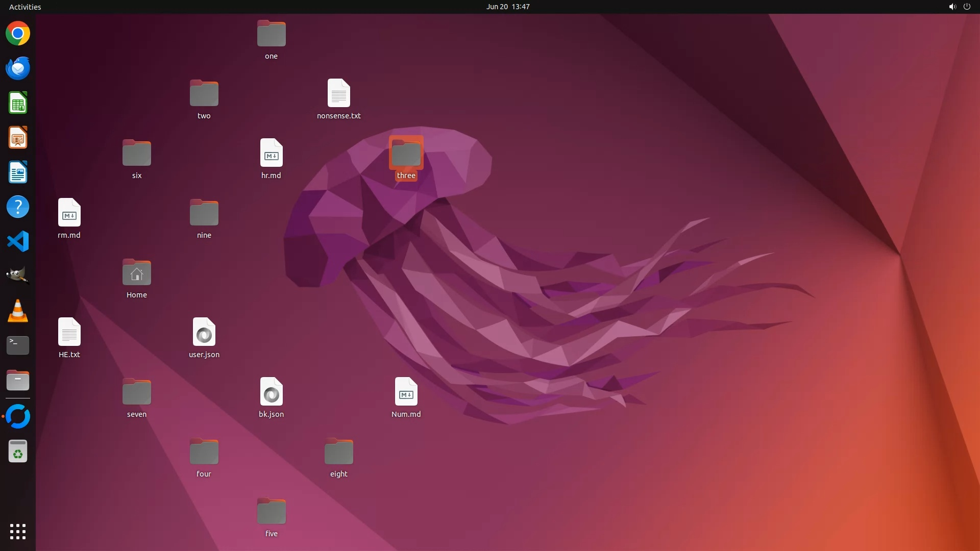The width and height of the screenshot is (980, 551).
Task: Show Applications grid button
Action: (x=18, y=532)
